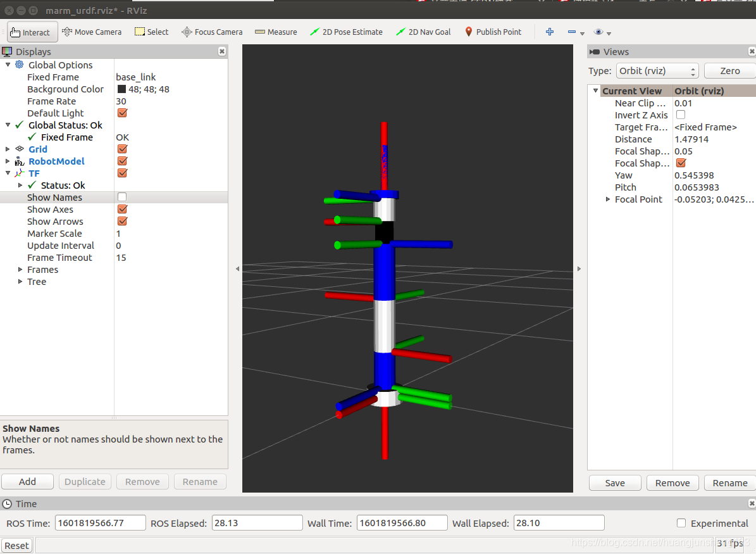Open the eye icon view options
Screen dimensions: 756x554
[x=598, y=32]
